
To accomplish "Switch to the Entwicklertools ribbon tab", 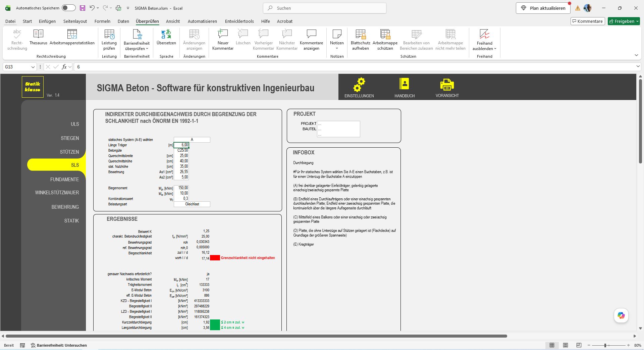I will pyautogui.click(x=239, y=21).
